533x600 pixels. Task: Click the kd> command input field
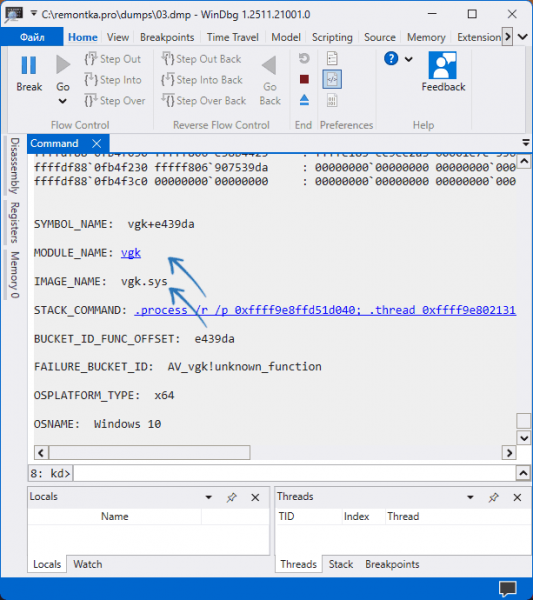click(x=294, y=473)
